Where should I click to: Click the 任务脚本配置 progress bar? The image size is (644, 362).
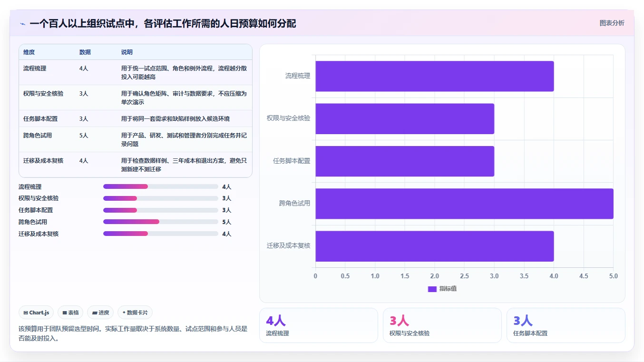click(161, 210)
